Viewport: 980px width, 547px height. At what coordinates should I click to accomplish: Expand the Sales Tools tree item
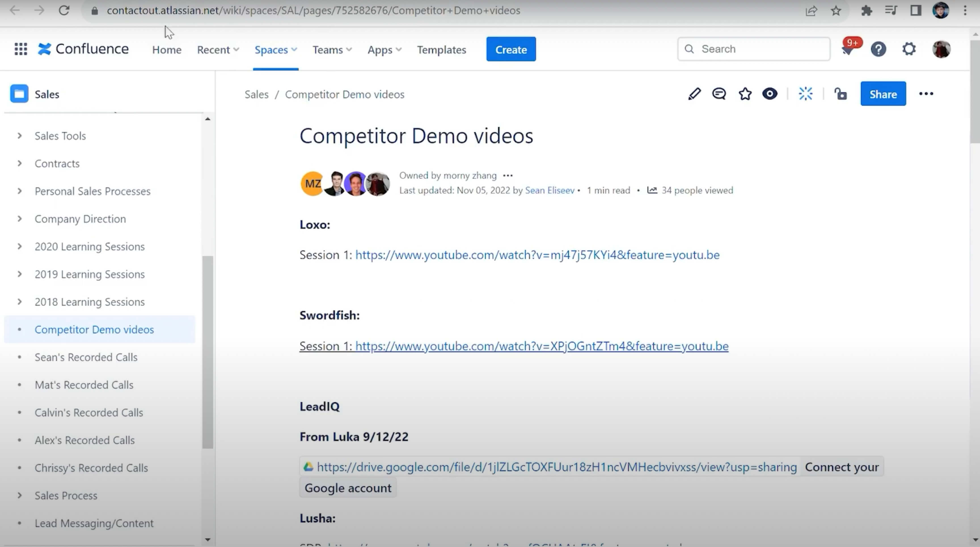19,136
